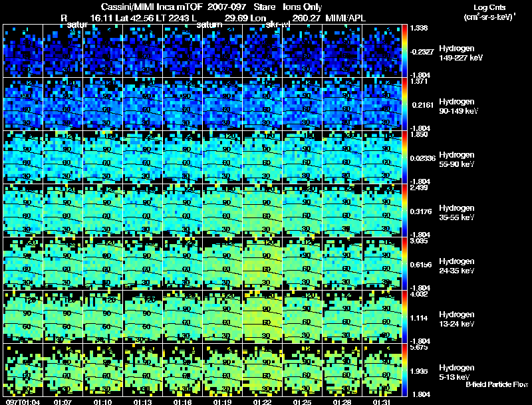Select the 01:31 panel in 5-13 keV row
Screen dimensions: 532x405
click(x=382, y=370)
